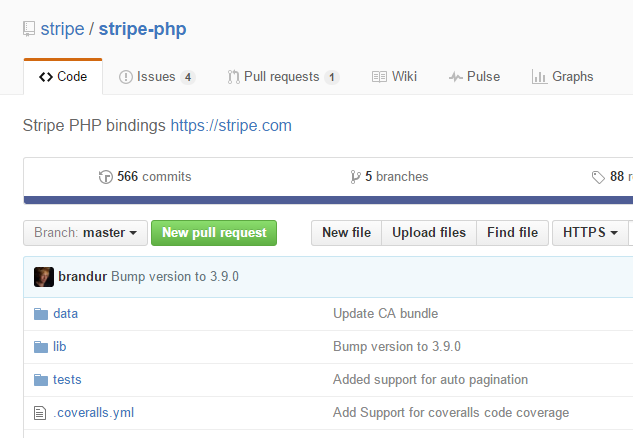This screenshot has width=633, height=438.
Task: Open the HTTPS clone protocol dropdown
Action: [x=590, y=233]
